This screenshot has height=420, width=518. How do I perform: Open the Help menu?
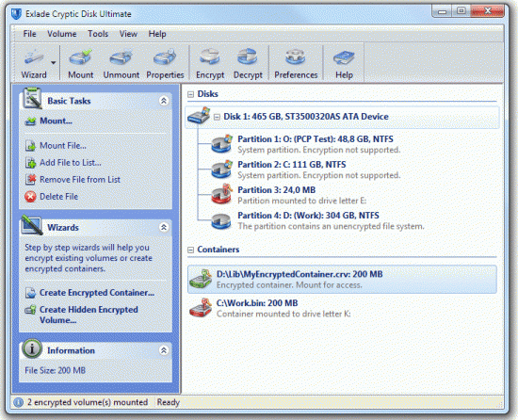click(157, 34)
